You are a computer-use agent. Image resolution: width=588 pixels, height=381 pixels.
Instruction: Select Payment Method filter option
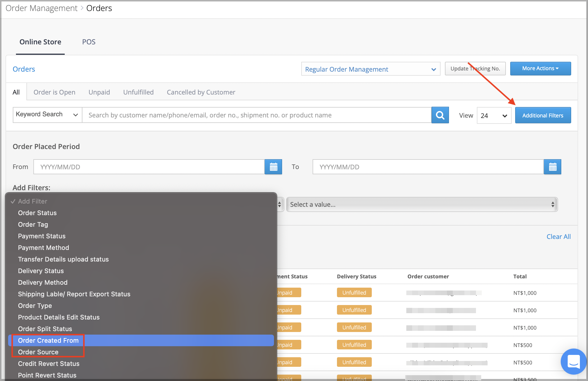click(43, 248)
